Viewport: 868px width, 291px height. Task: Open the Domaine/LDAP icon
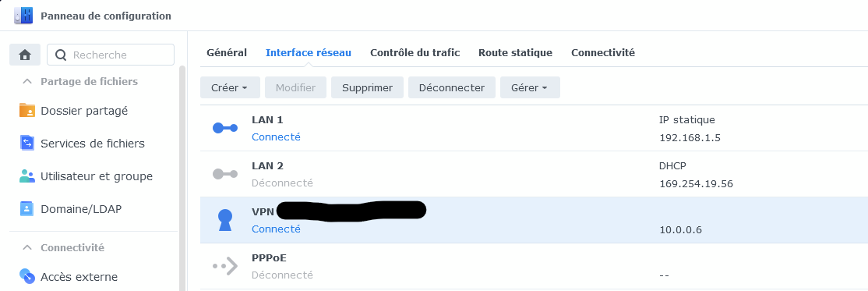[x=26, y=209]
